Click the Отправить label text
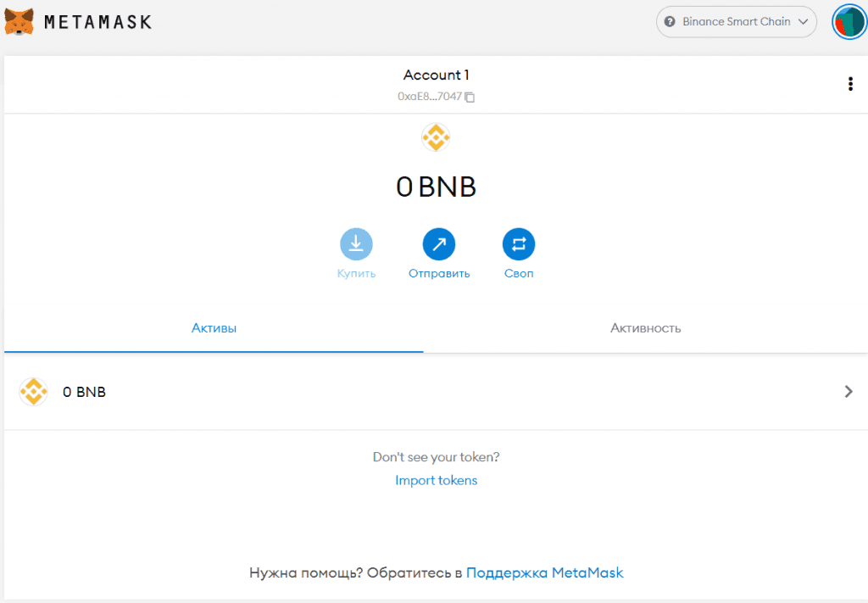The width and height of the screenshot is (868, 603). [439, 273]
